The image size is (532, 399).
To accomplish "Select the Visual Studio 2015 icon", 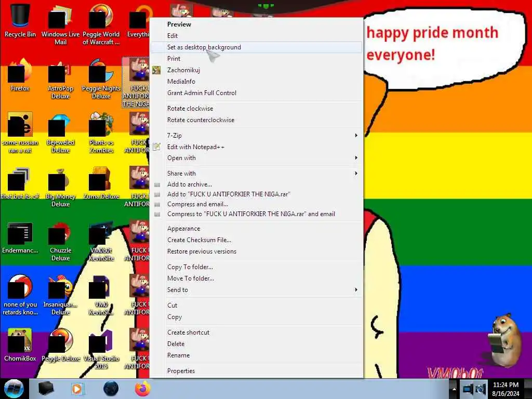I will point(101,350).
